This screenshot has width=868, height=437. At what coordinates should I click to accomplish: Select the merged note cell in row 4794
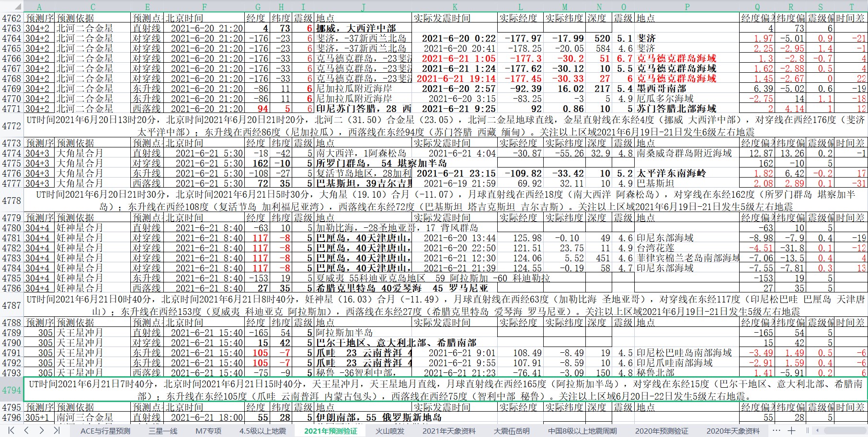coord(445,390)
